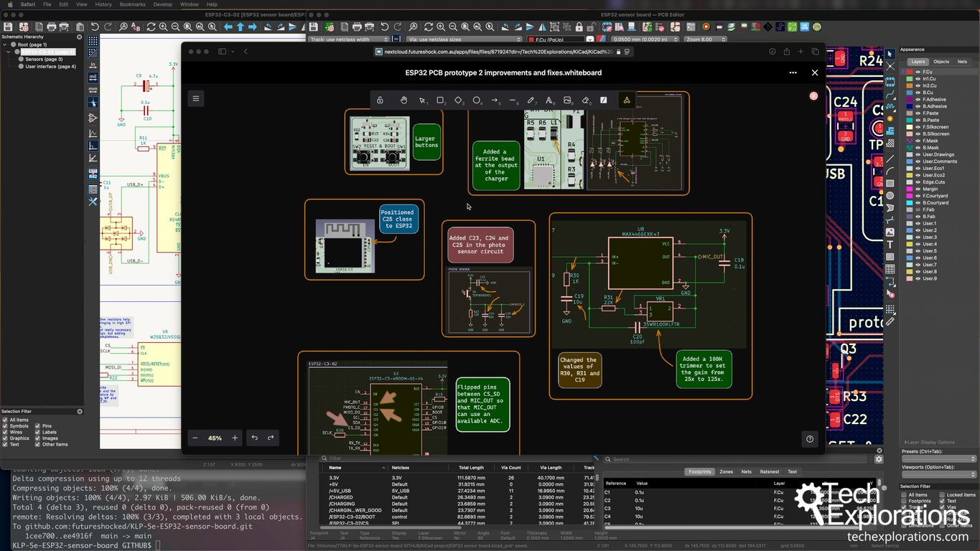Switch to the Objects tab

click(941, 62)
